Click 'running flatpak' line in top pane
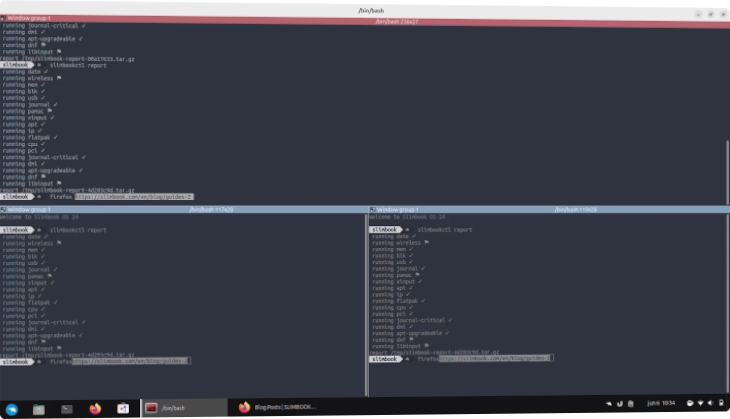This screenshot has height=419, width=730. tap(30, 137)
